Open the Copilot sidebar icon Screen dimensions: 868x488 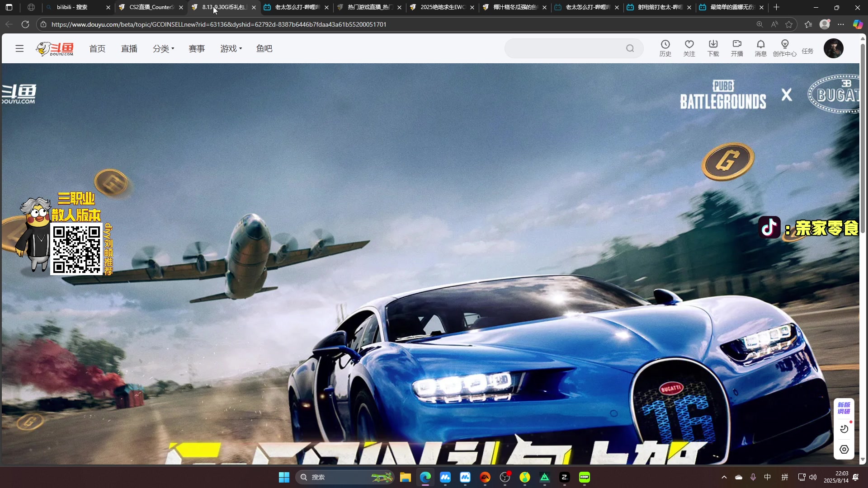(858, 24)
